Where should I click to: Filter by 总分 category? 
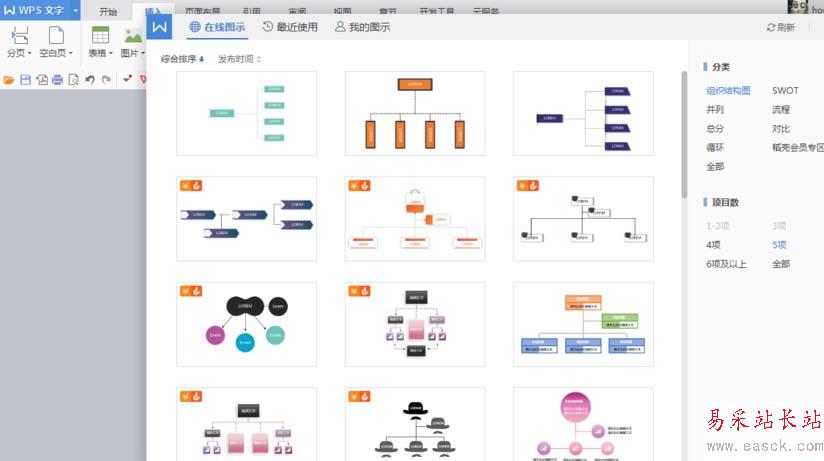715,129
